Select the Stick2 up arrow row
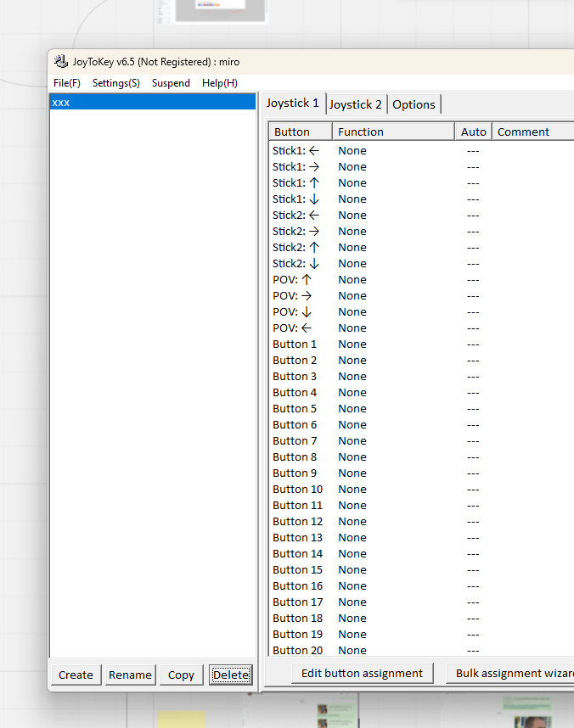 pos(421,248)
